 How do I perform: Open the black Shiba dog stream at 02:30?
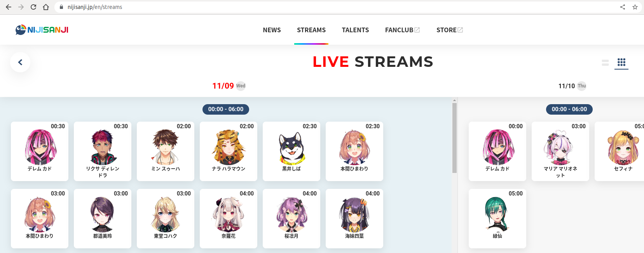click(291, 151)
